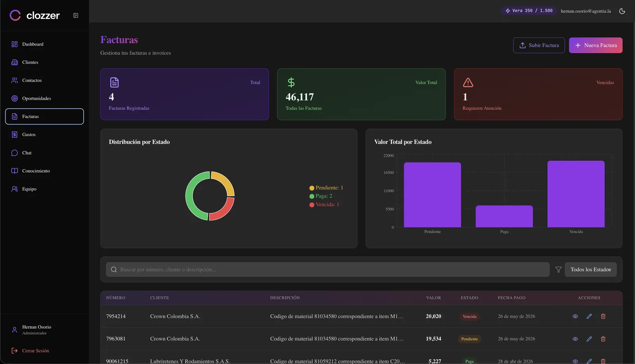Click the Pendiente status badge in the table
This screenshot has height=364, width=635.
coord(470,339)
